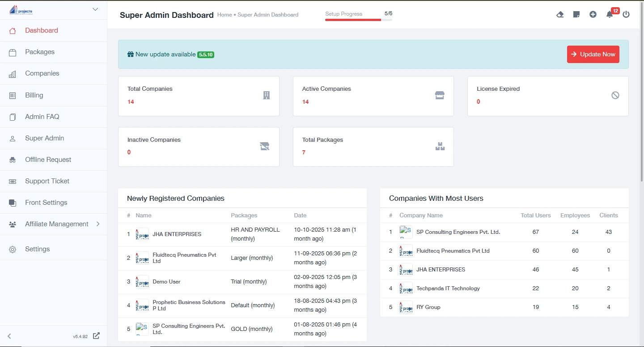Viewport: 644px width, 347px height.
Task: Collapse the sidebar with the left chevron
Action: pyautogui.click(x=9, y=336)
